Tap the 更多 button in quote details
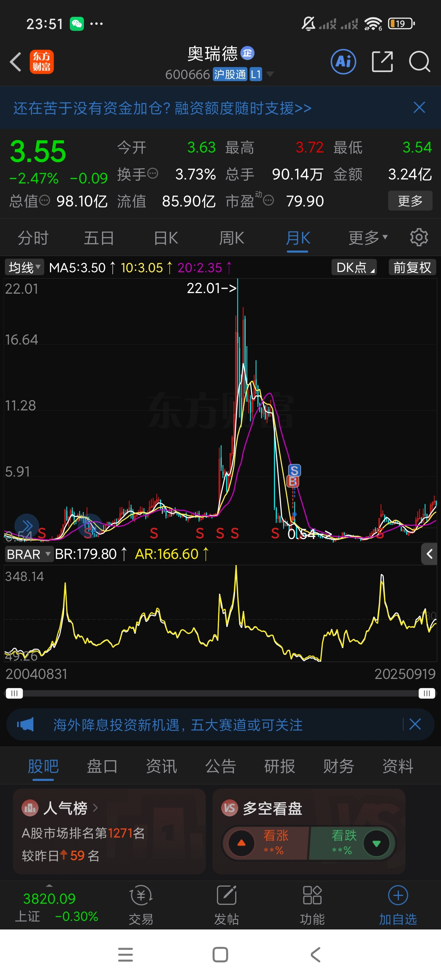The image size is (441, 980). point(410,201)
